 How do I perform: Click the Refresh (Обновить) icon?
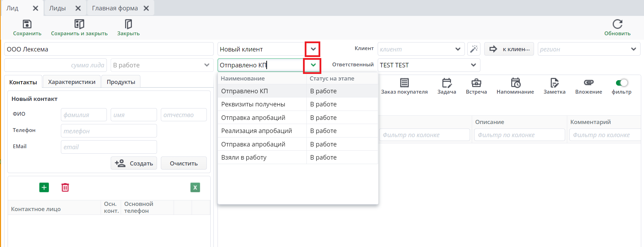(x=617, y=24)
